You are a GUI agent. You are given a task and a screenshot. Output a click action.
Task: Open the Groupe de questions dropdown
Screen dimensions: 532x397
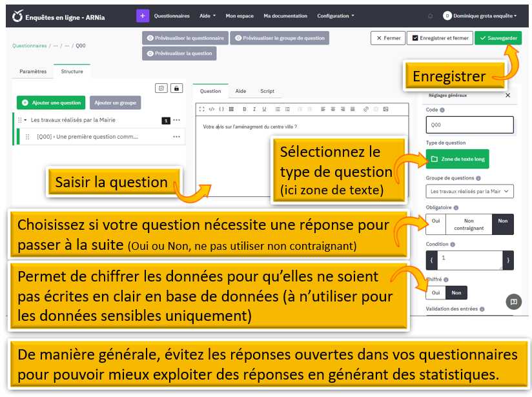coord(469,191)
